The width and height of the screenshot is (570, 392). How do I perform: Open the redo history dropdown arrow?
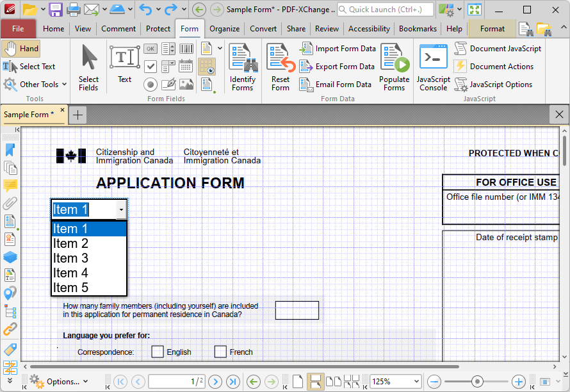[x=184, y=10]
